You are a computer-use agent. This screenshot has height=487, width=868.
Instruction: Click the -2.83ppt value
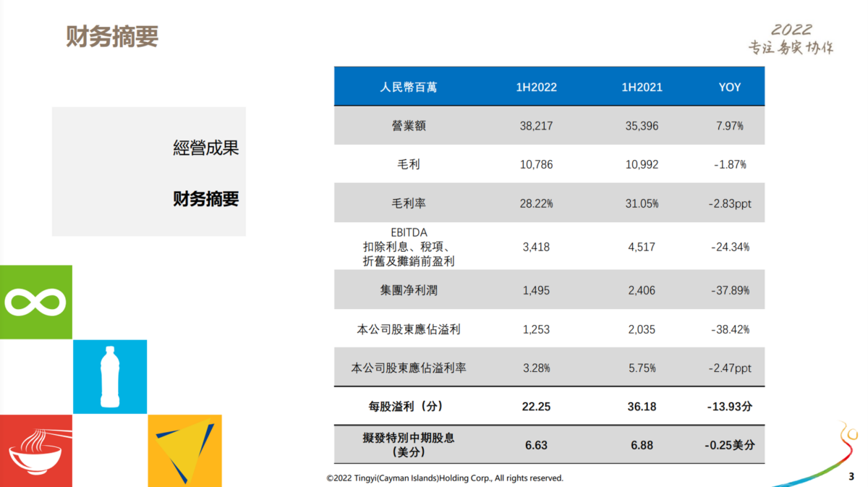[x=730, y=203]
